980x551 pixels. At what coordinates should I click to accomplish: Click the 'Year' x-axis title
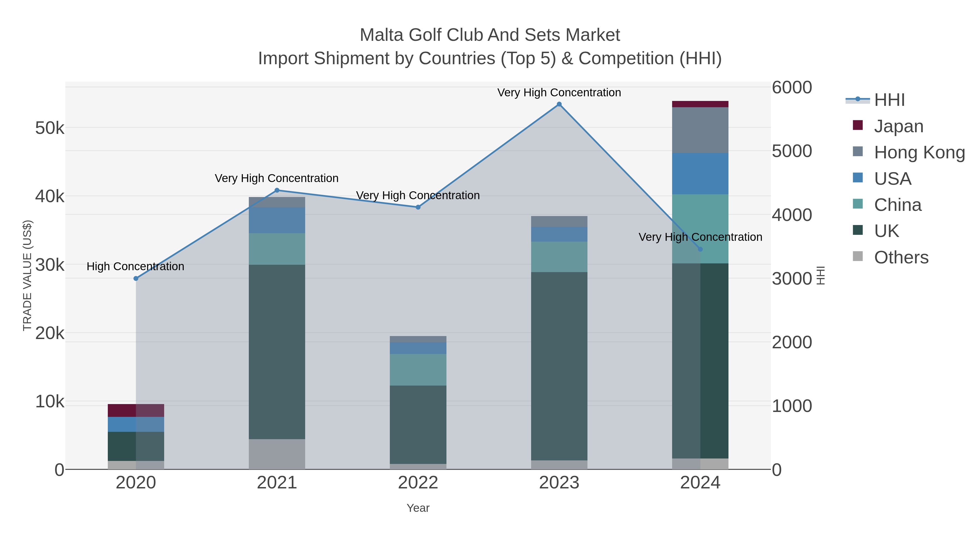pyautogui.click(x=418, y=508)
